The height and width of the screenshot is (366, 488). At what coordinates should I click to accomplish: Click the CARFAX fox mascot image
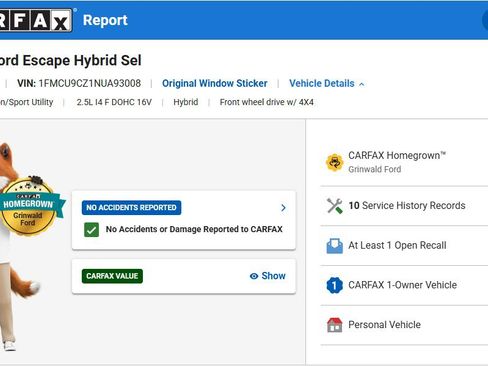[20, 247]
